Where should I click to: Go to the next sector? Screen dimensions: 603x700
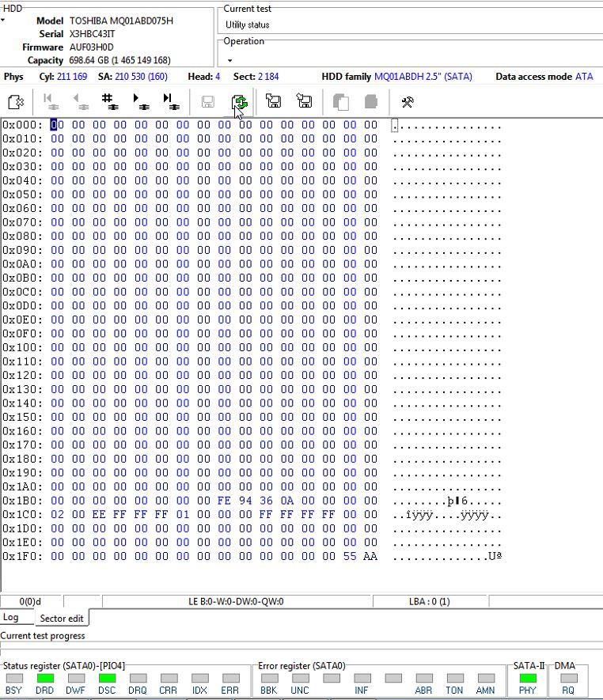(141, 102)
